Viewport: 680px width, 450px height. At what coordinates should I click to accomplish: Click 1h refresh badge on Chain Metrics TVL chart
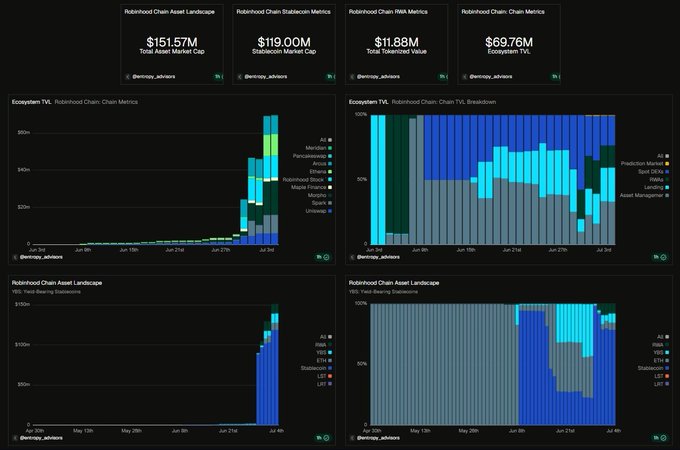[x=323, y=257]
